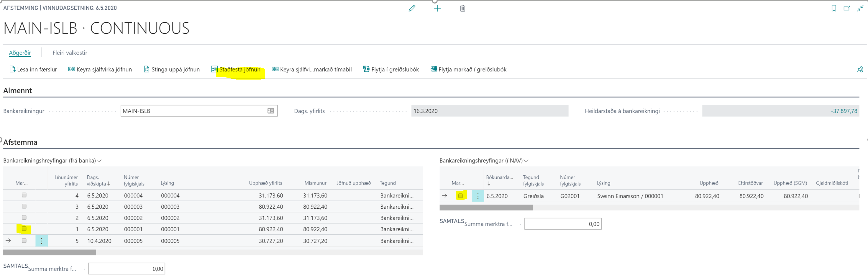This screenshot has width=868, height=275.
Task: Click Línunúmer yfirlits column header
Action: click(x=66, y=180)
